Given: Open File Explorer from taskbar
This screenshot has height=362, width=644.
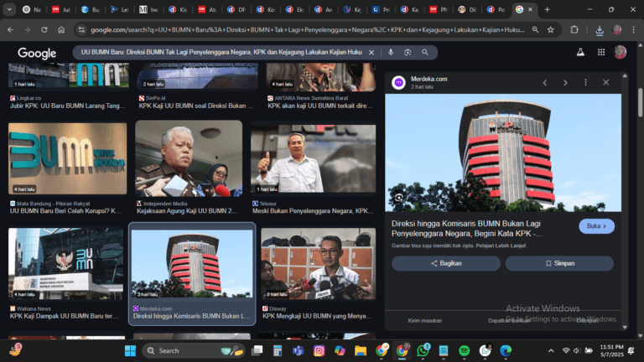Looking at the screenshot, I should tap(361, 351).
